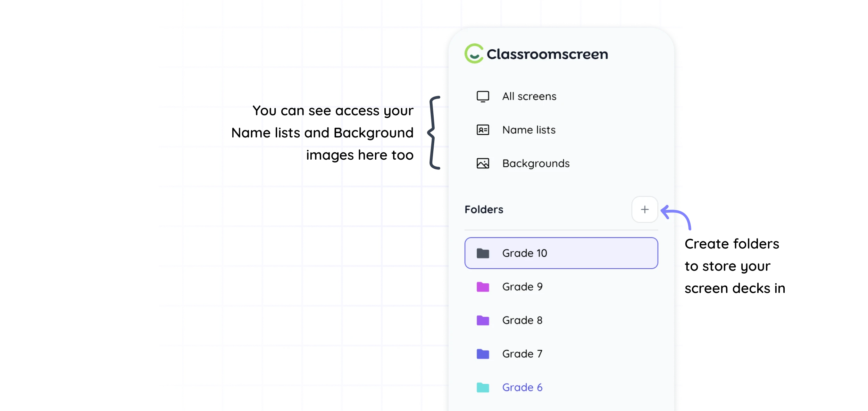Click the Folders section heading
Screen dimensions: 868x411
pyautogui.click(x=484, y=209)
